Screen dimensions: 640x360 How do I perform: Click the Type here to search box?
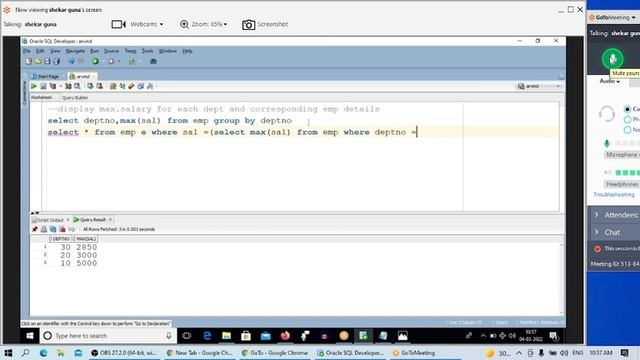coord(109,336)
